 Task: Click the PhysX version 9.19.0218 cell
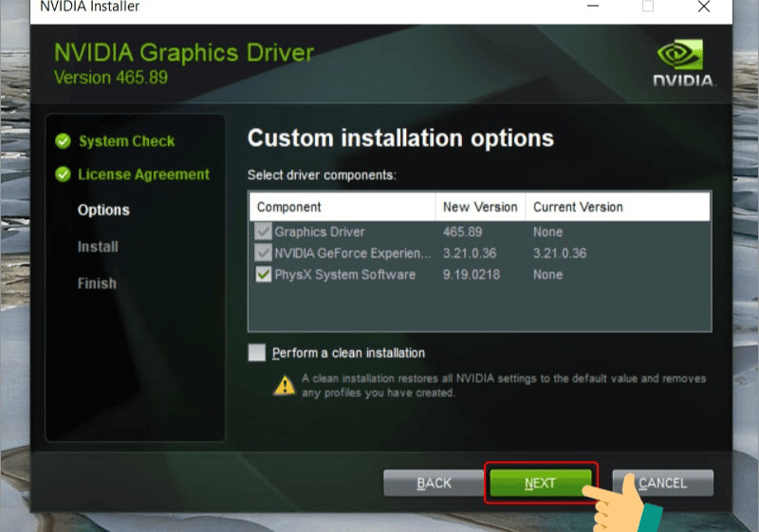click(472, 275)
